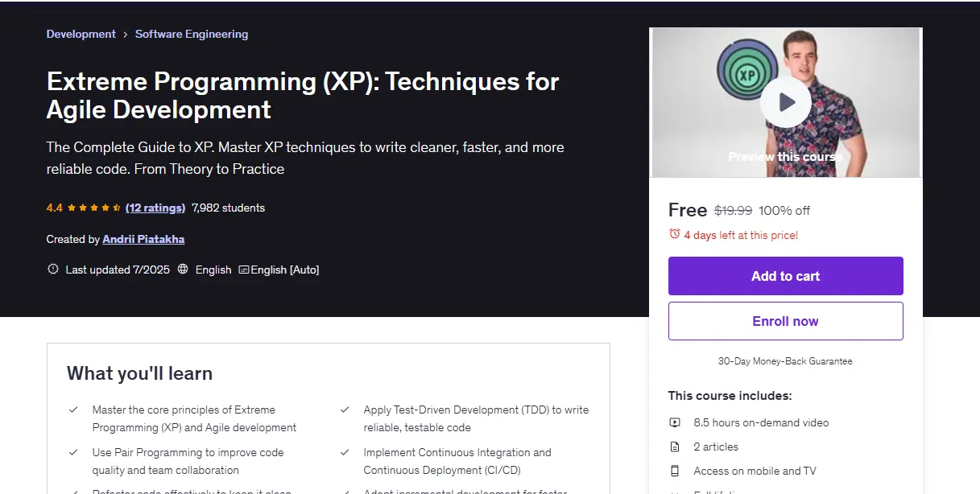Click the last updated badge icon
The height and width of the screenshot is (494, 980).
click(53, 270)
